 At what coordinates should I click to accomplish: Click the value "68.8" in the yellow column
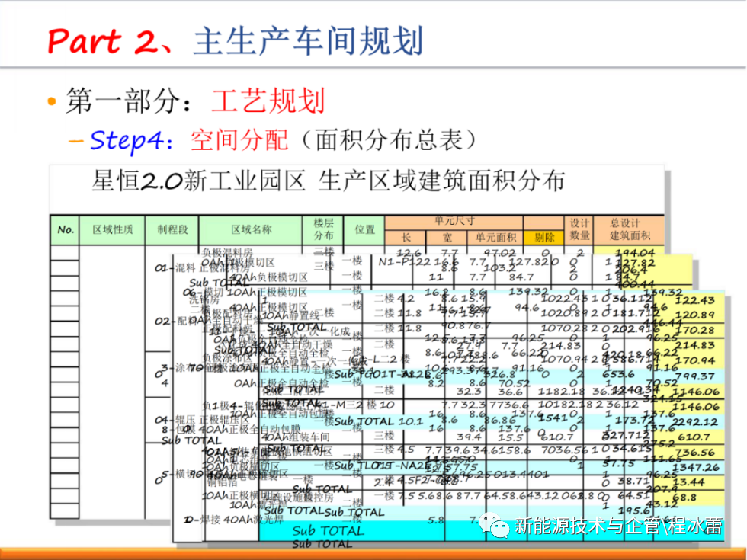(684, 498)
